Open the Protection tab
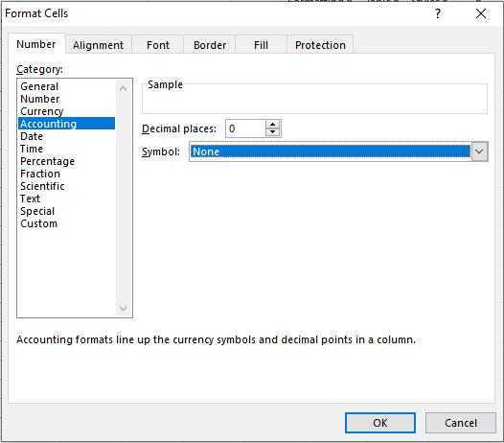This screenshot has width=504, height=443. 320,45
